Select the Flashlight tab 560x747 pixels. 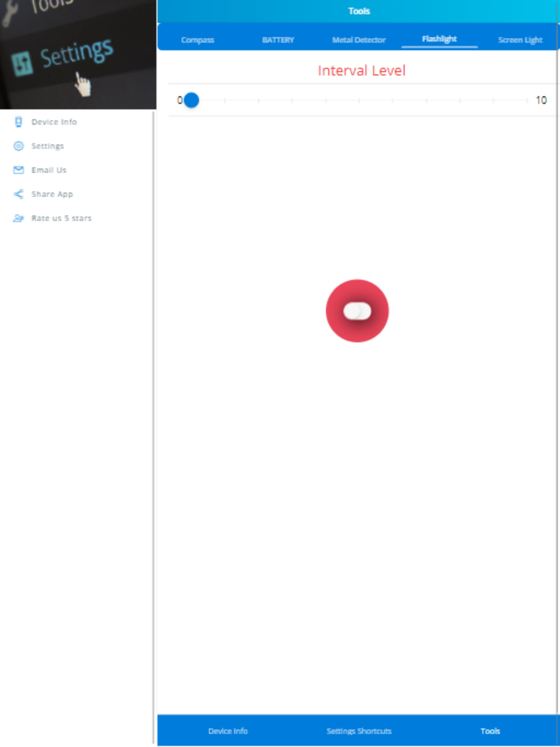(439, 39)
